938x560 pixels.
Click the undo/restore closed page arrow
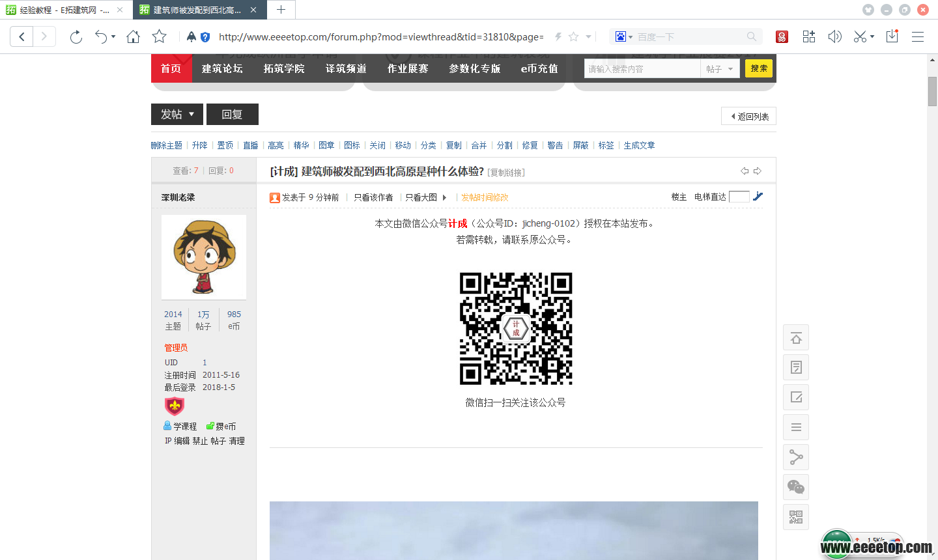[x=100, y=37]
